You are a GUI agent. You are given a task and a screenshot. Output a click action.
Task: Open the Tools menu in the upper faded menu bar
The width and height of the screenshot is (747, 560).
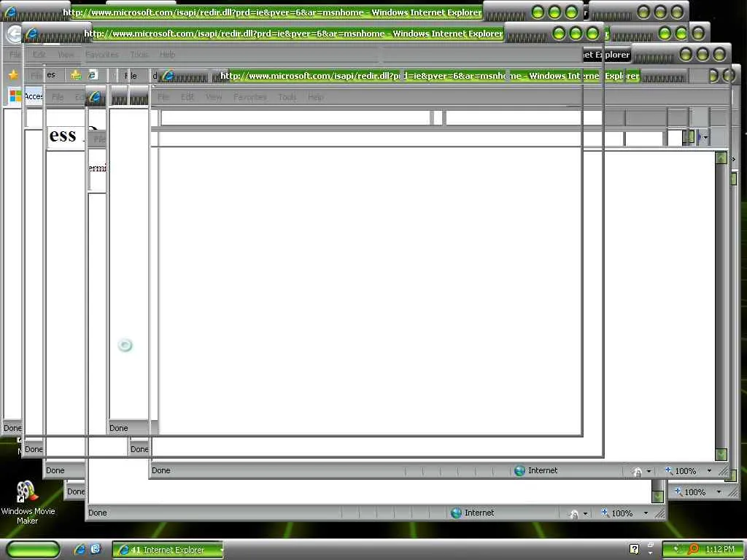click(x=139, y=55)
